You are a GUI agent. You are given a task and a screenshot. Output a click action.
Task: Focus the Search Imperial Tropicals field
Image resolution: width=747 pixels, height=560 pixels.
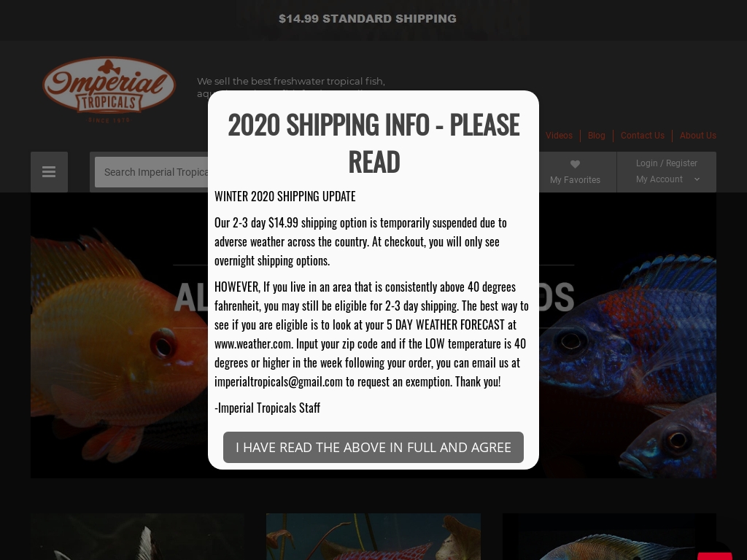(x=152, y=172)
